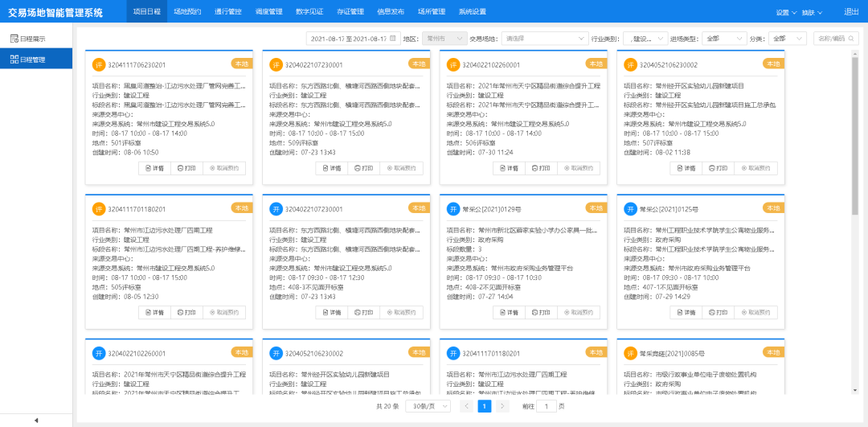Screen dimensions: 868x427
Task: Open 详情 on the 507评标室 card
Action: (x=686, y=168)
